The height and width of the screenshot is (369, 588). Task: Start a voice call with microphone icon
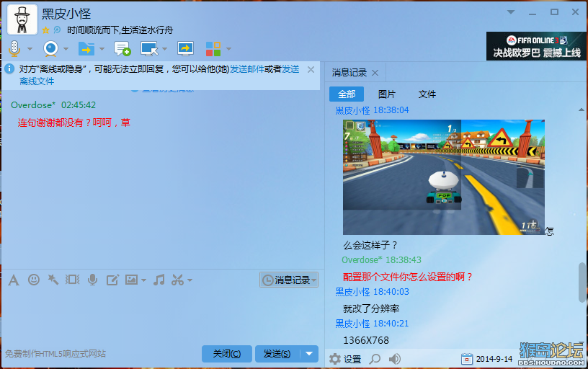click(x=14, y=48)
